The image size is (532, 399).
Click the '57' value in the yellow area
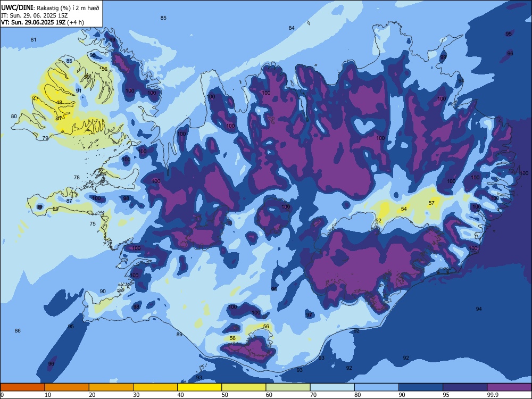(x=431, y=203)
